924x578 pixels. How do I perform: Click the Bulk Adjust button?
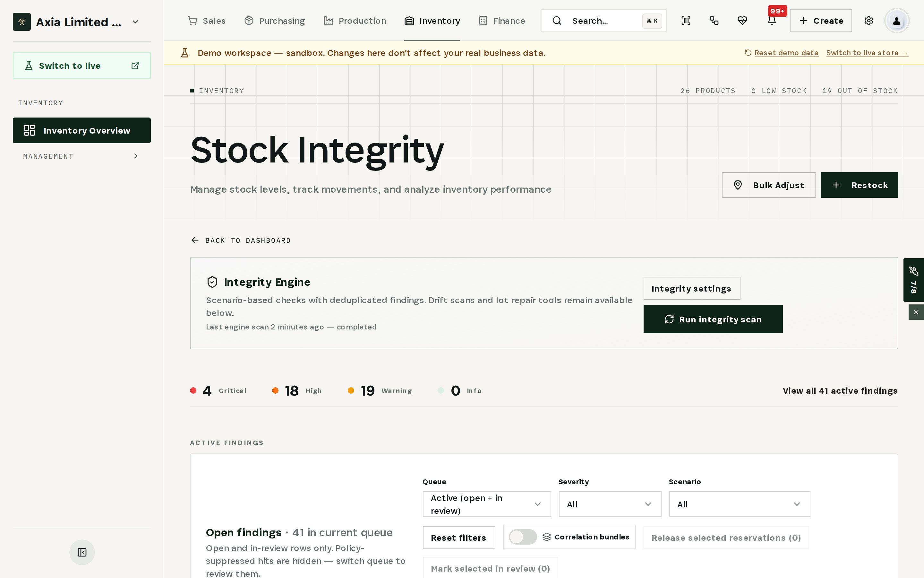point(768,185)
